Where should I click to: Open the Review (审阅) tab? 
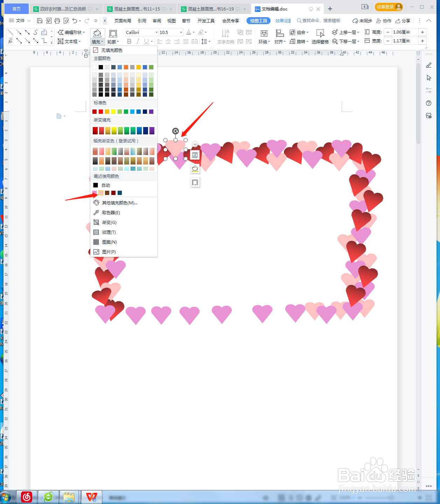click(x=157, y=21)
